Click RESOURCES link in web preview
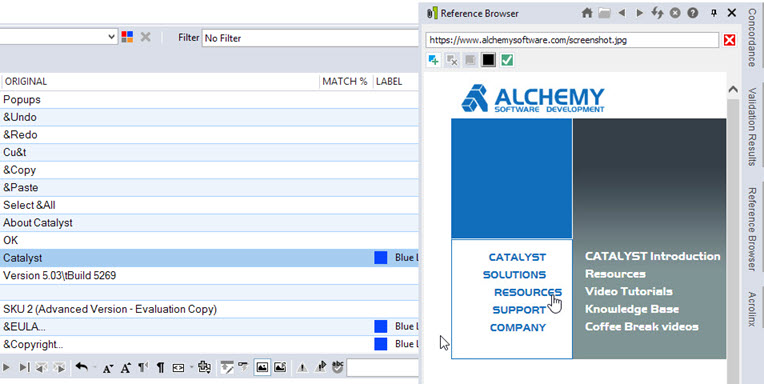The width and height of the screenshot is (764, 384). tap(528, 292)
